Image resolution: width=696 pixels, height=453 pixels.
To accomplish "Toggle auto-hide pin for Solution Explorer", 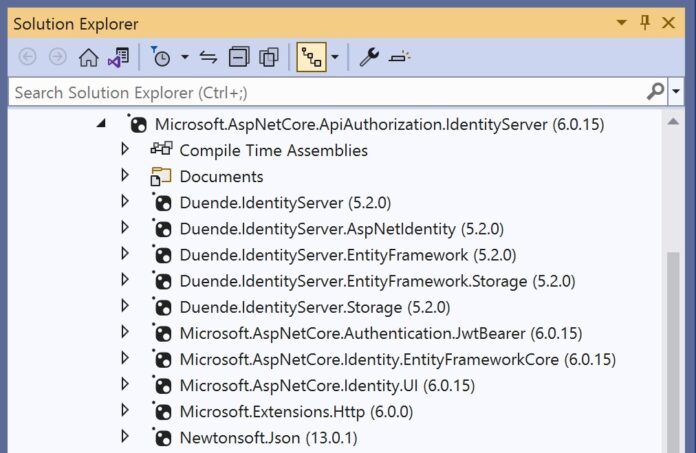I will click(645, 22).
